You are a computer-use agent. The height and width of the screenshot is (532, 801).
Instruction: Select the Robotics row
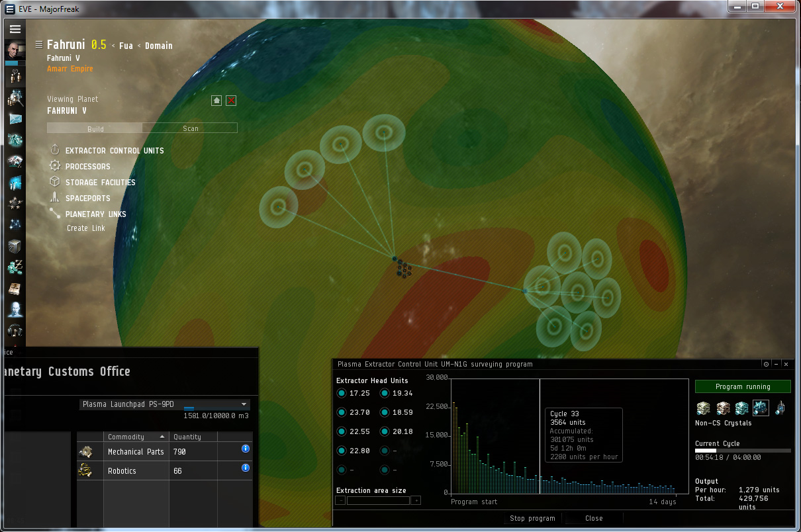(164, 470)
